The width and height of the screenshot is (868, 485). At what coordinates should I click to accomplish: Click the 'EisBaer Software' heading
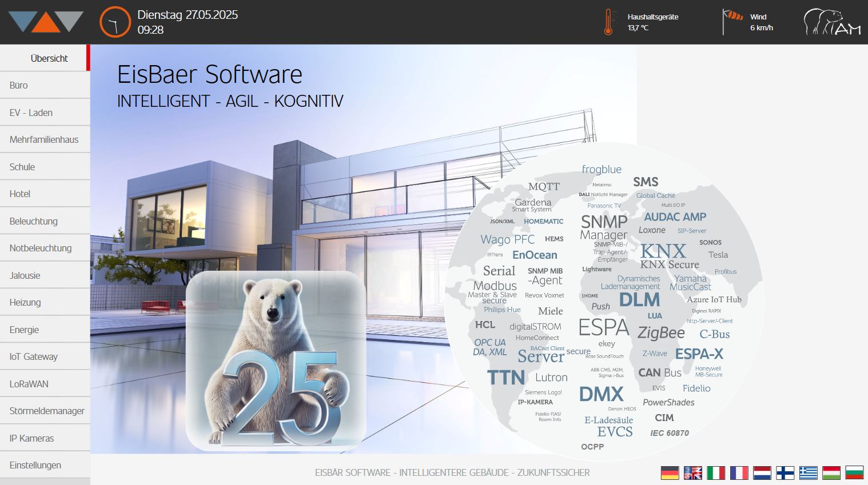(x=210, y=74)
